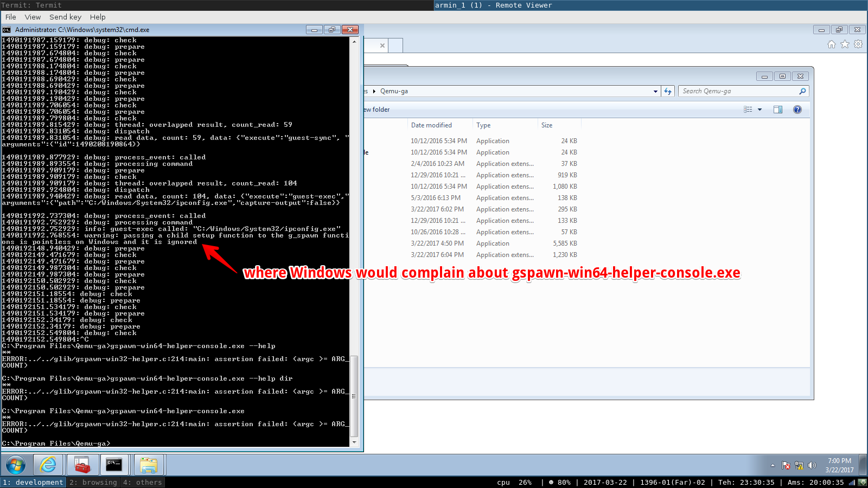Switch to the 4: others workspace

point(142,482)
